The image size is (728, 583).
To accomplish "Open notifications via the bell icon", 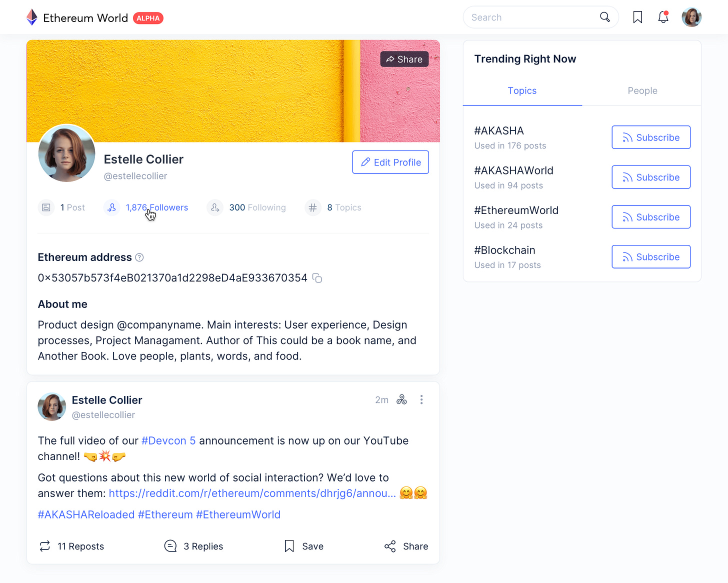I will point(663,17).
